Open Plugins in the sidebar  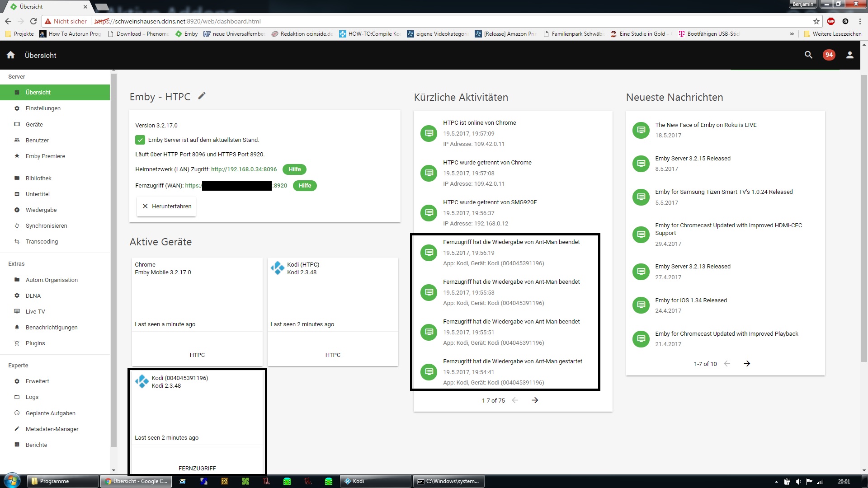55,343
